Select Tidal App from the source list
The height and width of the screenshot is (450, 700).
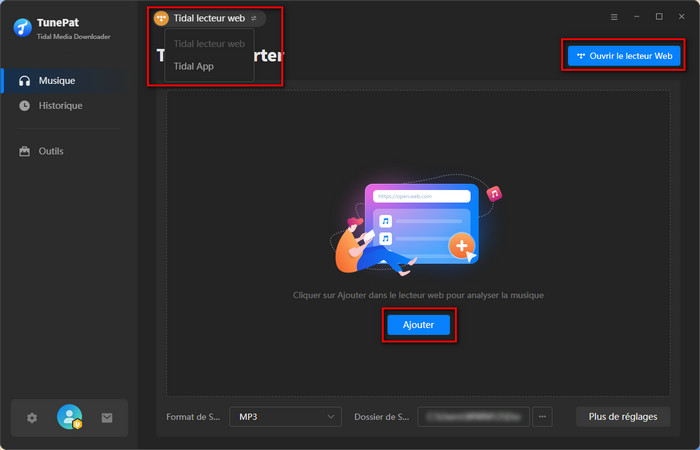(x=194, y=66)
